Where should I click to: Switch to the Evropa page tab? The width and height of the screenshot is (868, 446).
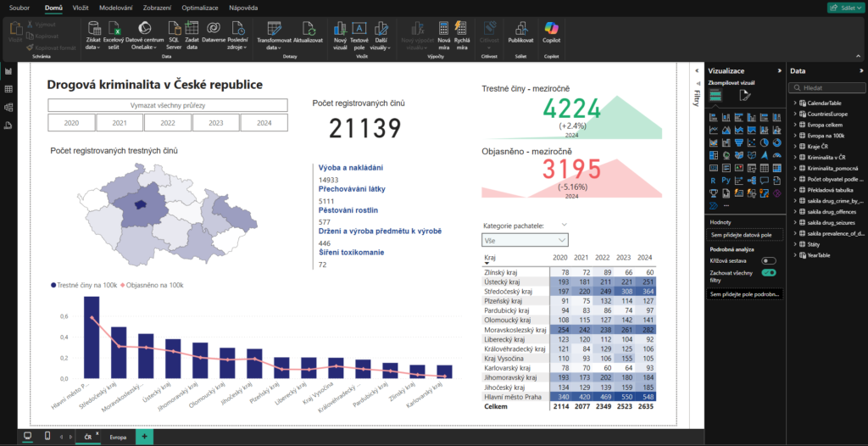(x=118, y=436)
